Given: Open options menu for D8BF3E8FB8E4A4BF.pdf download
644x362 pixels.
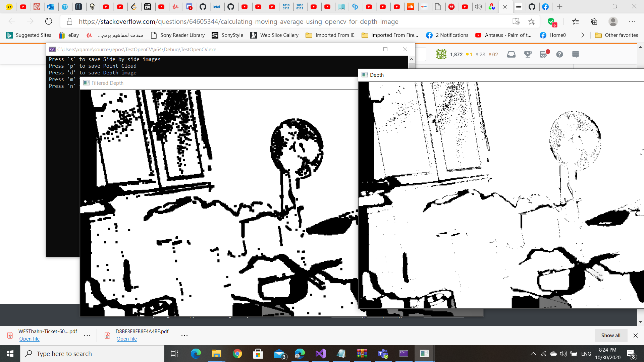Looking at the screenshot, I should point(184,335).
